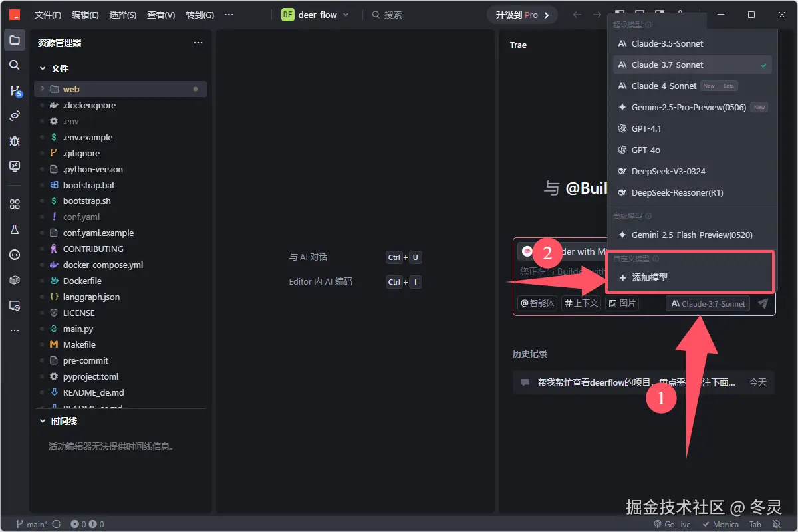Open the Run and Debug bug icon

coord(15,141)
